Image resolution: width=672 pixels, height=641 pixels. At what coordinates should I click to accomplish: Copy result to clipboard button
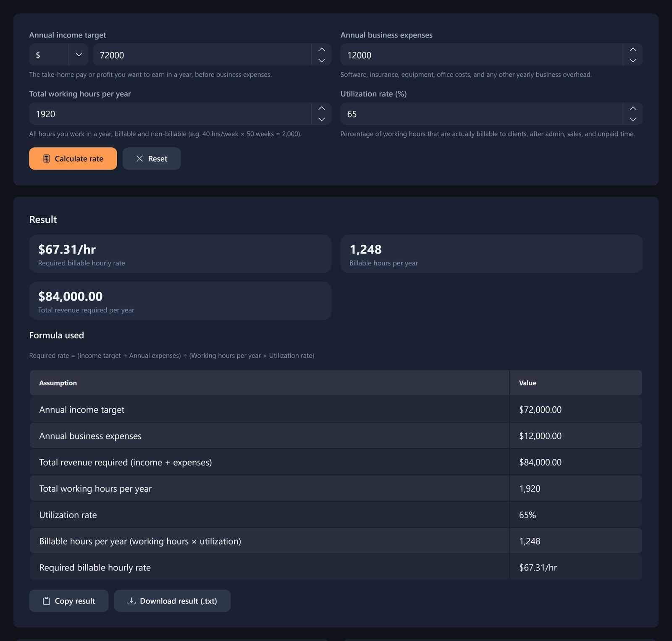pyautogui.click(x=69, y=601)
